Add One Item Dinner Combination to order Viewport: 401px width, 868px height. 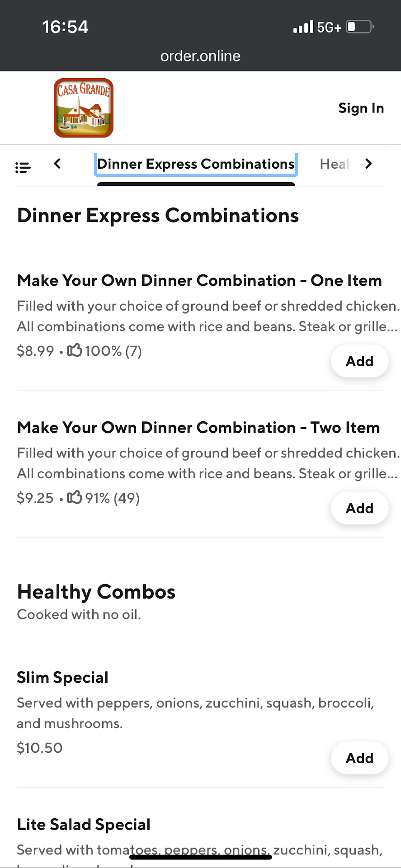[359, 361]
